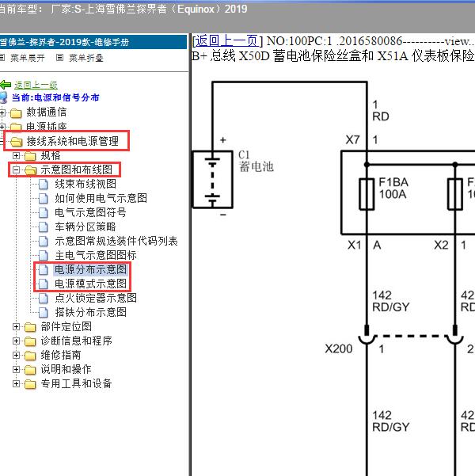
Task: Expand the 电源插座 folder node
Action: click(x=2, y=127)
